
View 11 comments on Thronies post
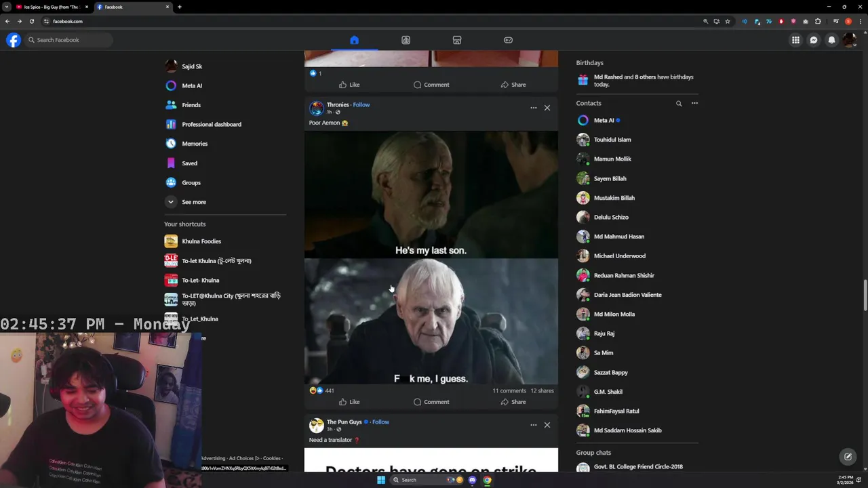point(509,390)
